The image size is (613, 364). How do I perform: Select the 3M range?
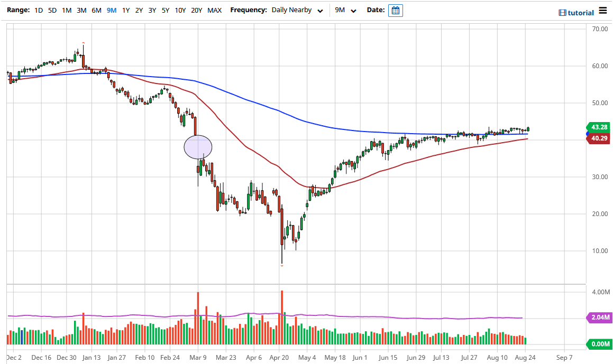pos(81,10)
